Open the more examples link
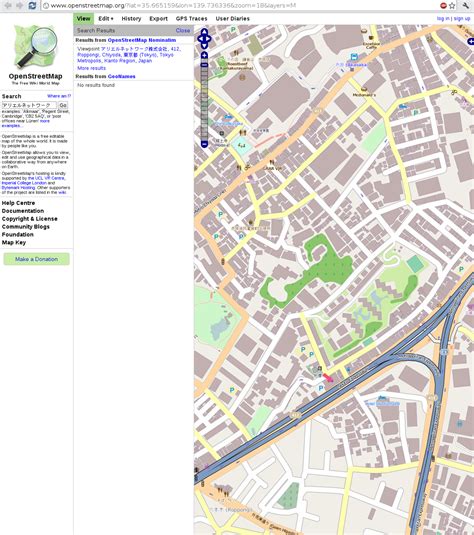The height and width of the screenshot is (535, 474). coord(26,123)
